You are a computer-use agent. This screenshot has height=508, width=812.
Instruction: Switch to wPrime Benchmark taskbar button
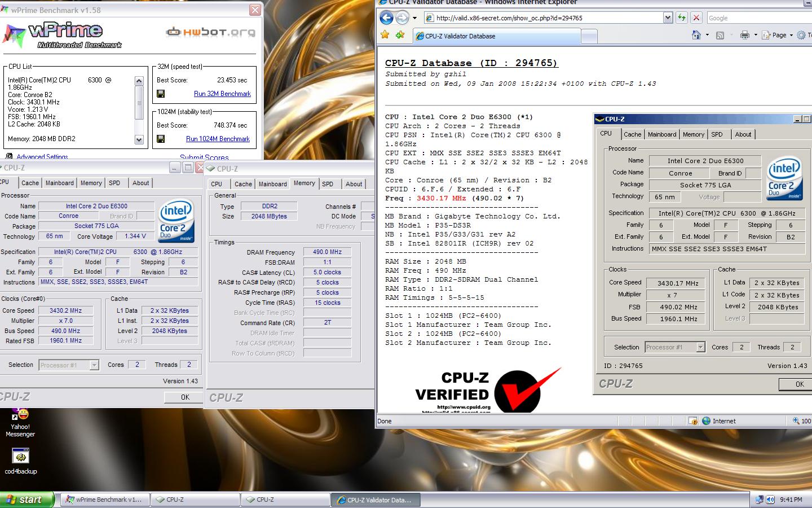pos(105,500)
